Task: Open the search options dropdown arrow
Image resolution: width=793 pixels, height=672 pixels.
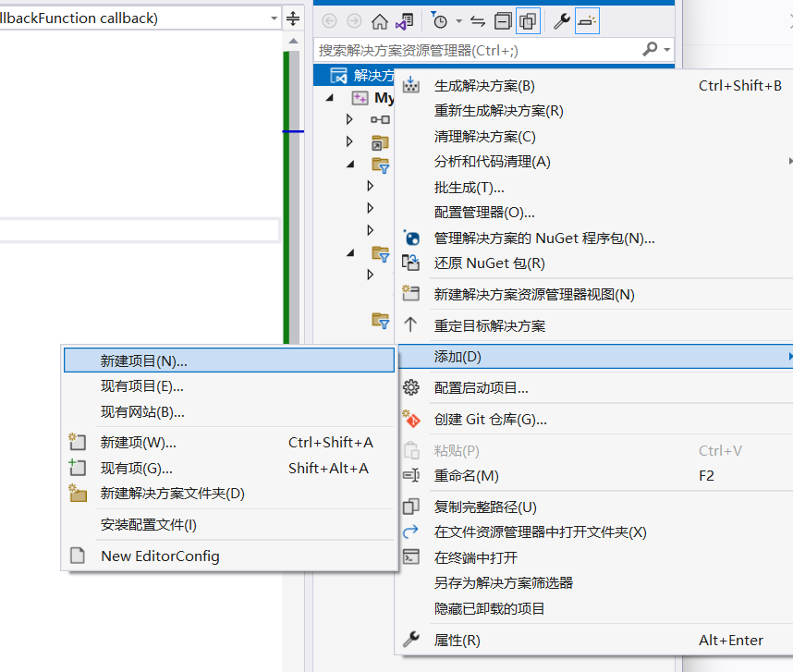Action: [667, 50]
